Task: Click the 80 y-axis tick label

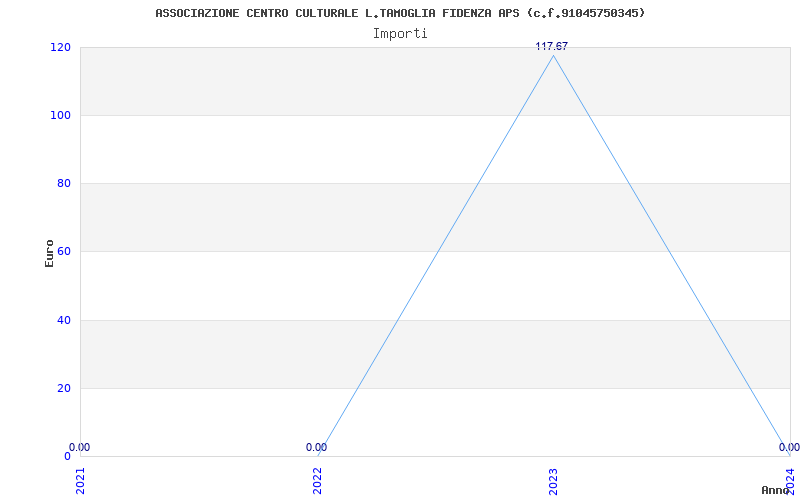Action: 63,183
